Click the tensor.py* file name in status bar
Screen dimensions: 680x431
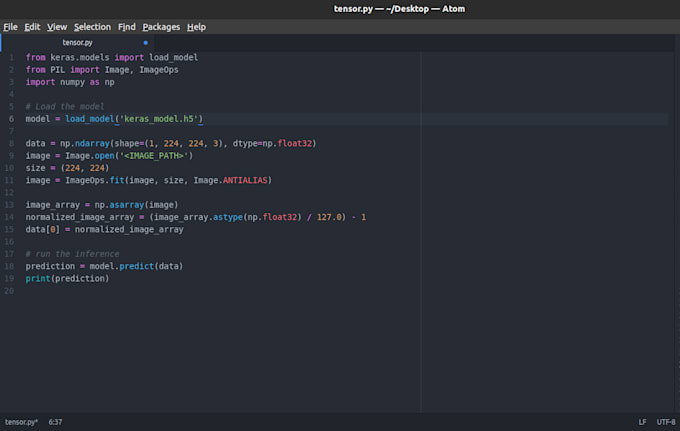[21, 422]
